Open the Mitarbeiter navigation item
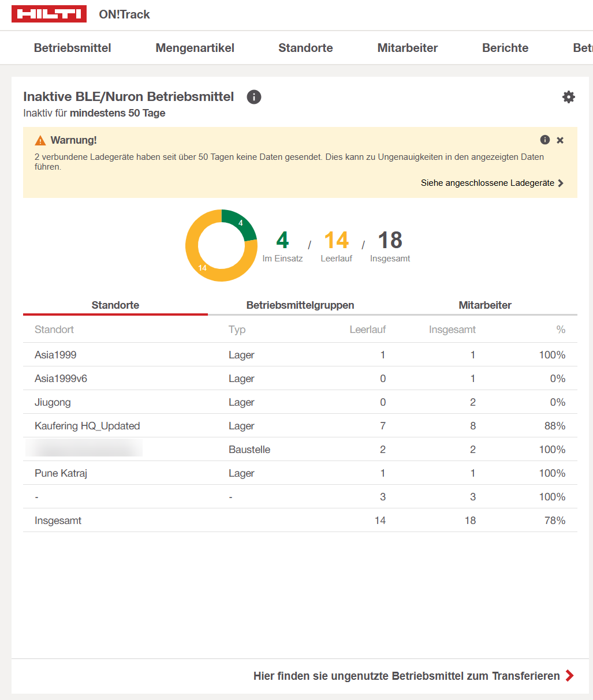This screenshot has height=700, width=593. tap(407, 48)
